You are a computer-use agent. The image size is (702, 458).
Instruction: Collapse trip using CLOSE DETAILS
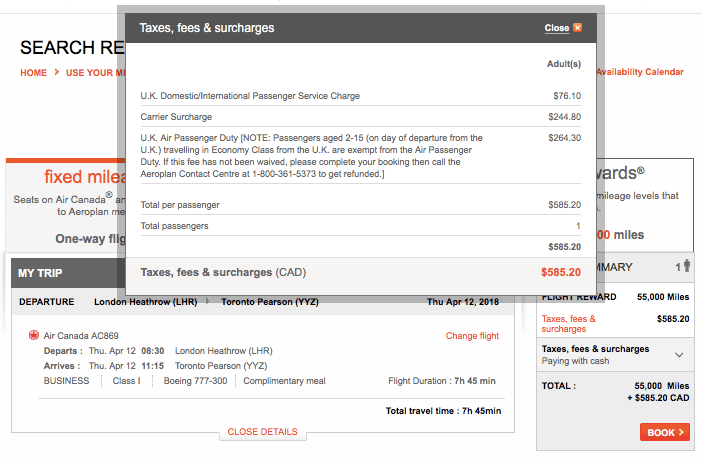coord(262,432)
